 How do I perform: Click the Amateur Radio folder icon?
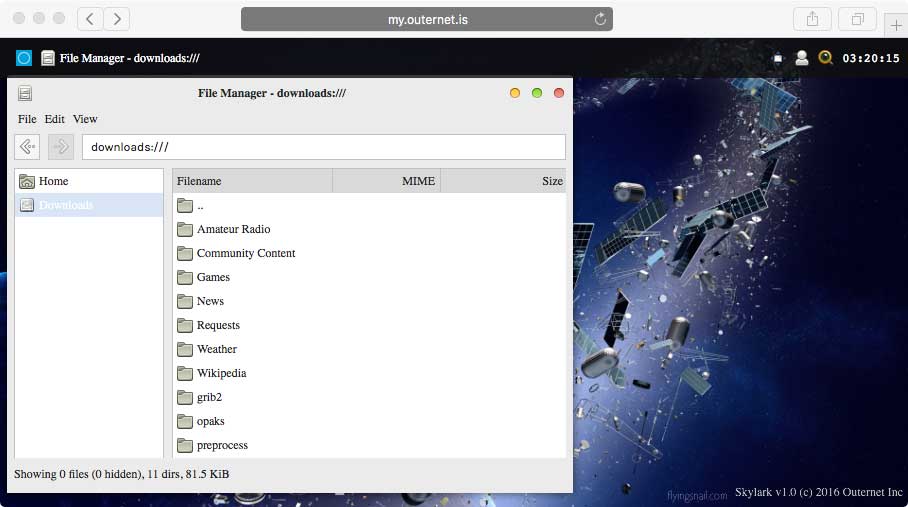[x=185, y=230]
